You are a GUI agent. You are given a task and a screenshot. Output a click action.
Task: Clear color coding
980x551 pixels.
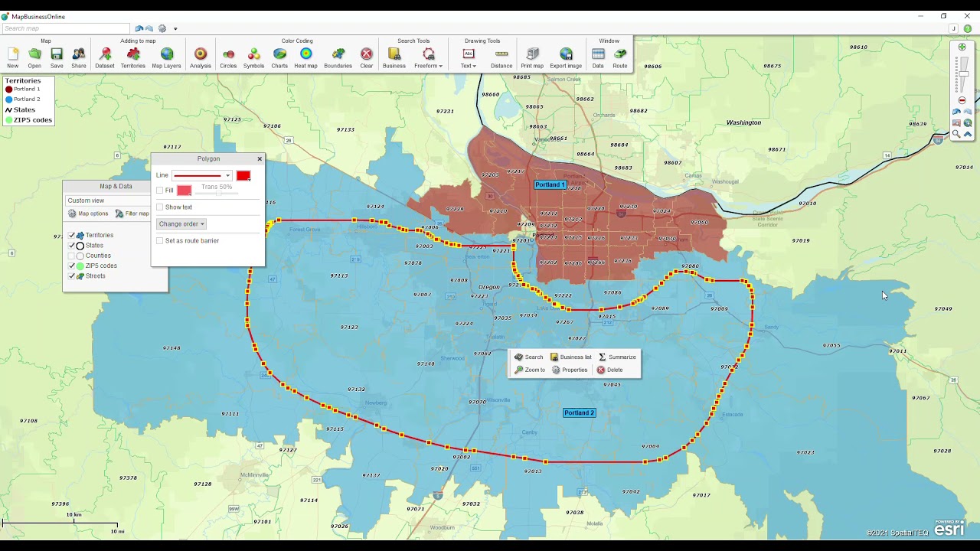(x=367, y=57)
